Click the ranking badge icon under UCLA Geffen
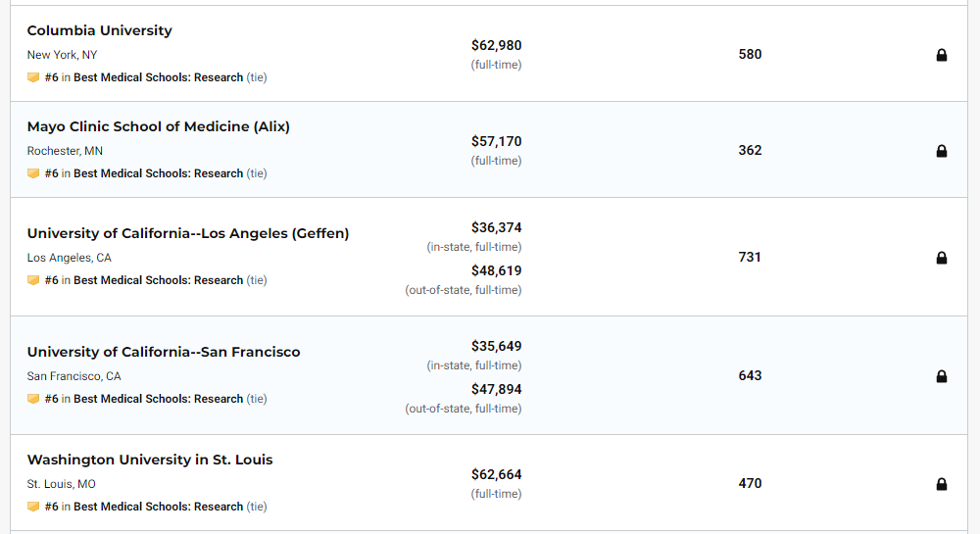980x534 pixels. point(33,280)
